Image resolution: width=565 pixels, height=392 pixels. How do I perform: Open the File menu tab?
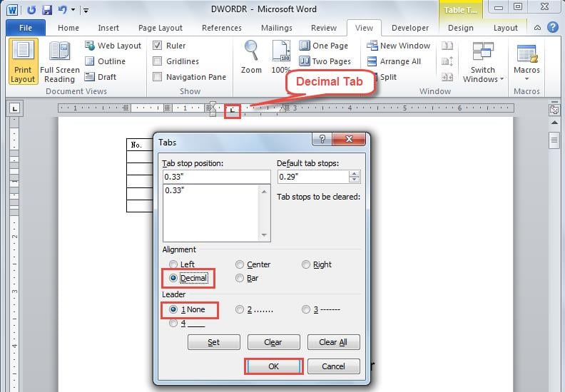26,28
